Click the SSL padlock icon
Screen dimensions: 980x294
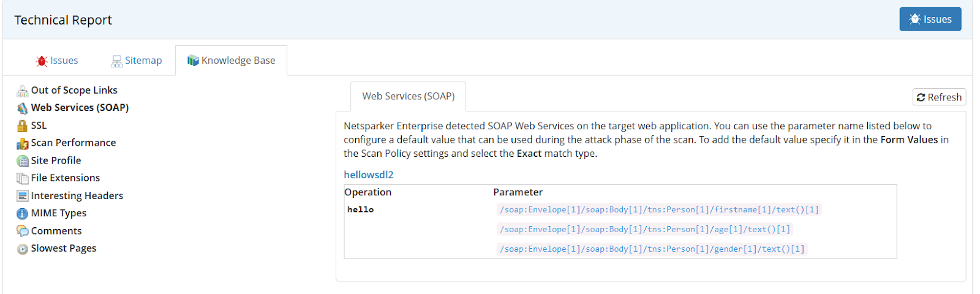click(23, 126)
